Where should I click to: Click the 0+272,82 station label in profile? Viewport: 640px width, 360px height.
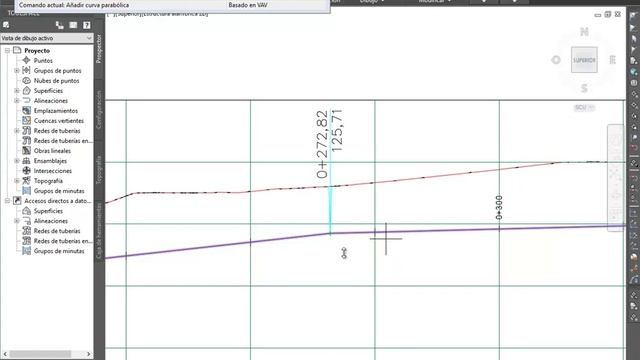322,144
